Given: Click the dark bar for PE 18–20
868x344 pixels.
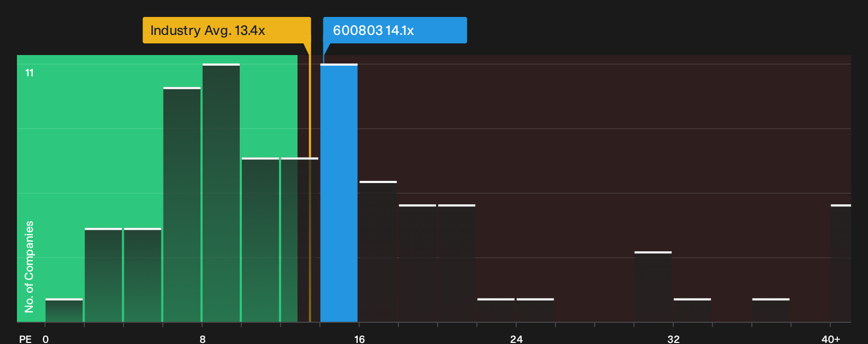Looking at the screenshot, I should pos(418,263).
